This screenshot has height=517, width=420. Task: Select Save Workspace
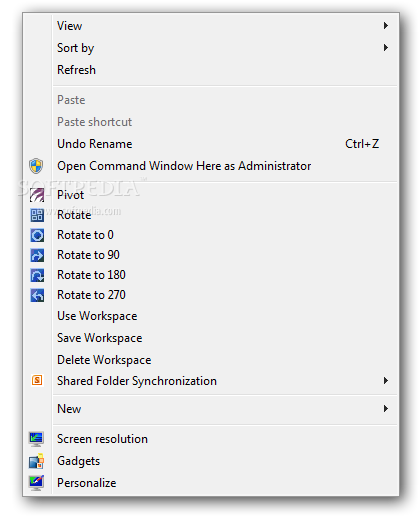tap(211, 338)
